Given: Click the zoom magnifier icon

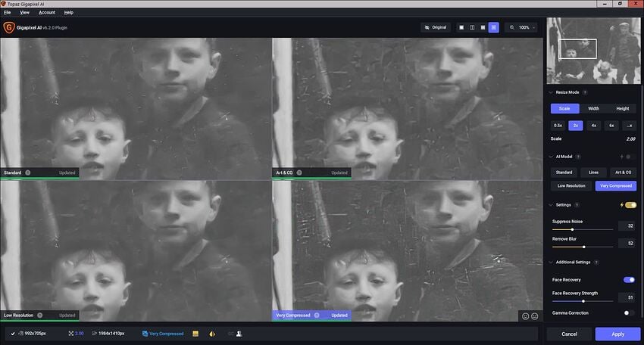Looking at the screenshot, I should point(512,27).
